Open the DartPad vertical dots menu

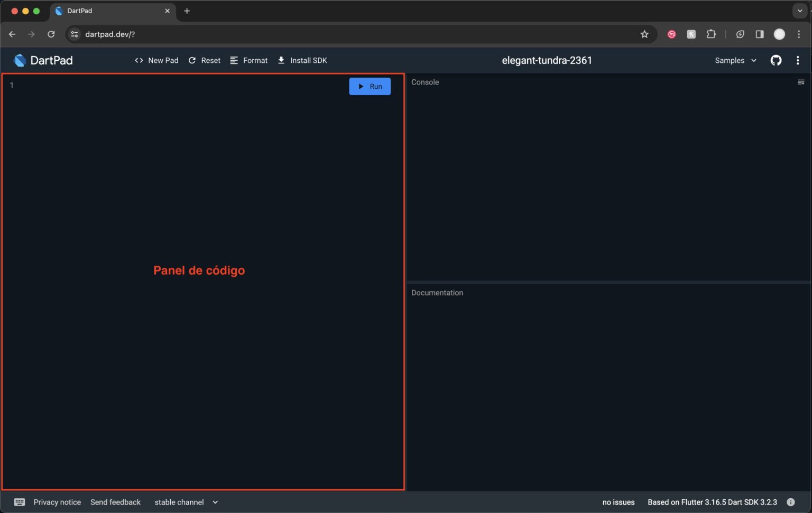click(x=797, y=60)
